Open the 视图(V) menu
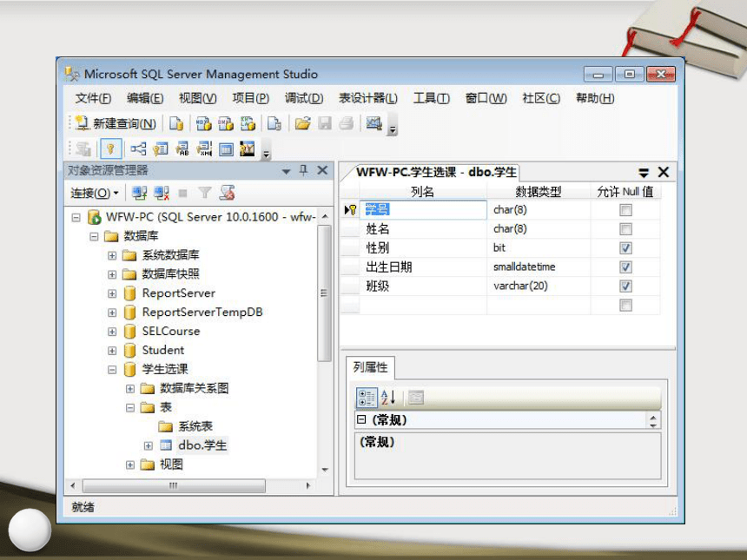This screenshot has width=747, height=560. point(198,98)
